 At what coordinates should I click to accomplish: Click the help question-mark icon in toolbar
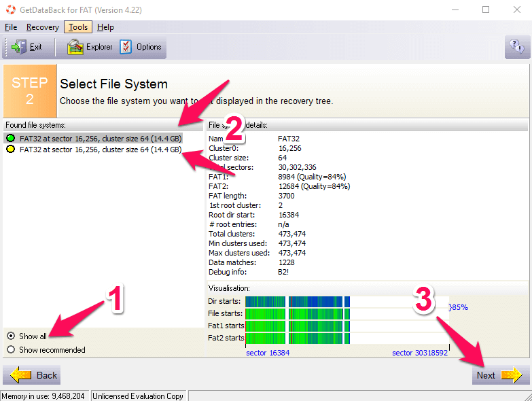coord(517,46)
